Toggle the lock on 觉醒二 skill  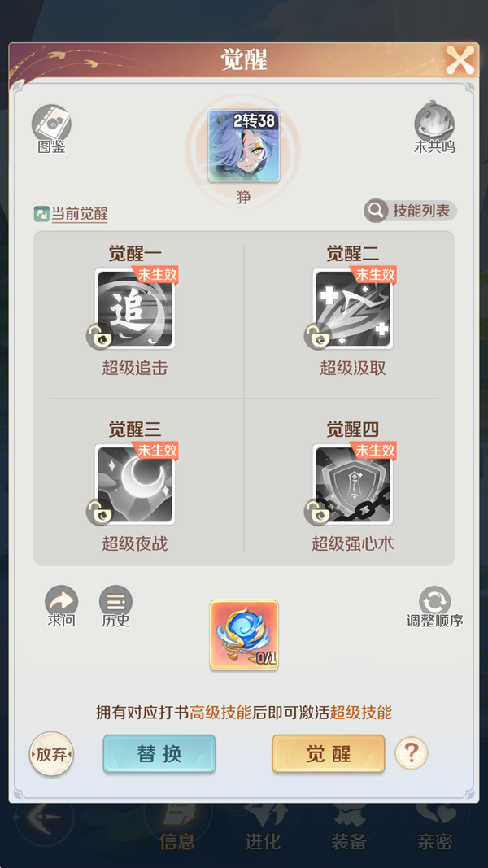(317, 336)
